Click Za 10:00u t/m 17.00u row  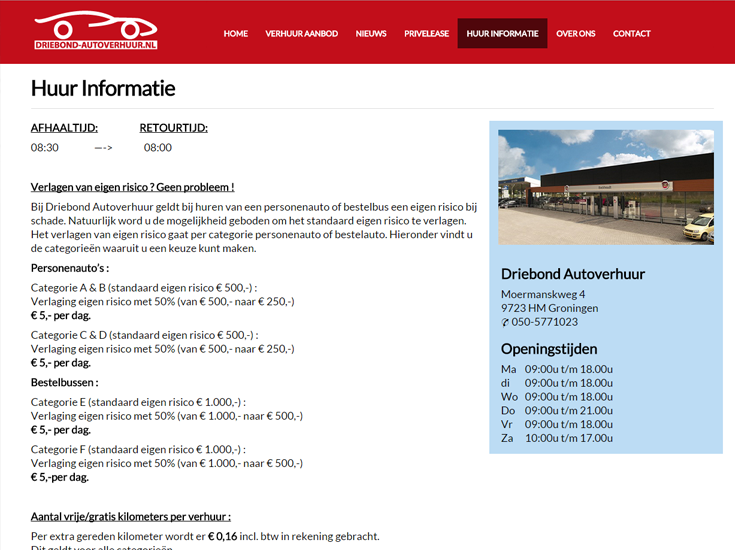coord(557,438)
